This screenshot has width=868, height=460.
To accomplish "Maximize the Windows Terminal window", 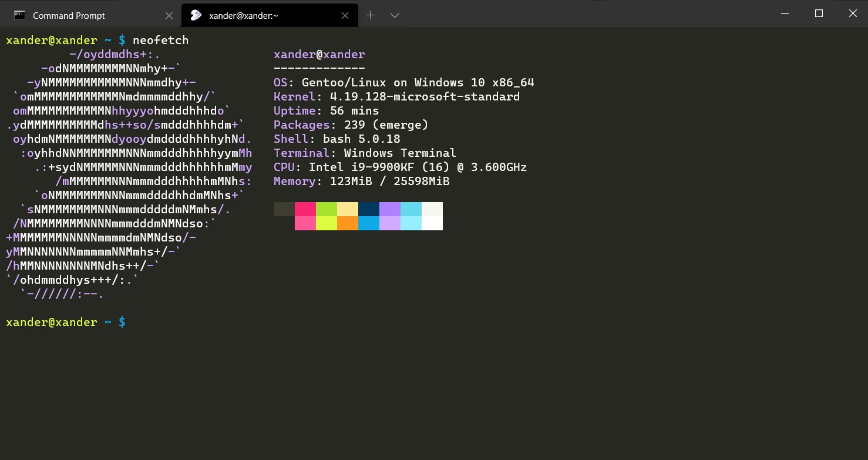I will [x=819, y=14].
